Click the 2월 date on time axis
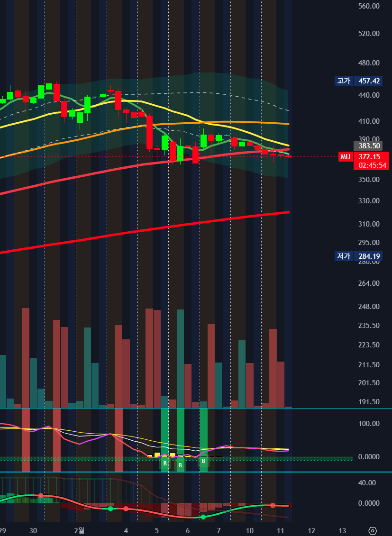This screenshot has height=536, width=392. click(80, 530)
